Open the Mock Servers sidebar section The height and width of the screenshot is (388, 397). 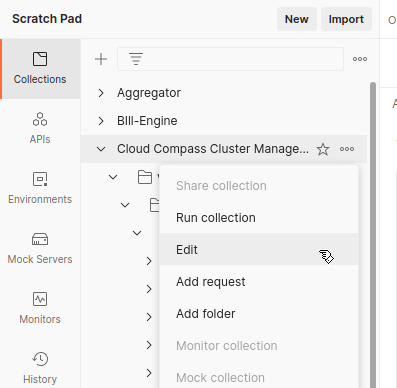pos(40,248)
